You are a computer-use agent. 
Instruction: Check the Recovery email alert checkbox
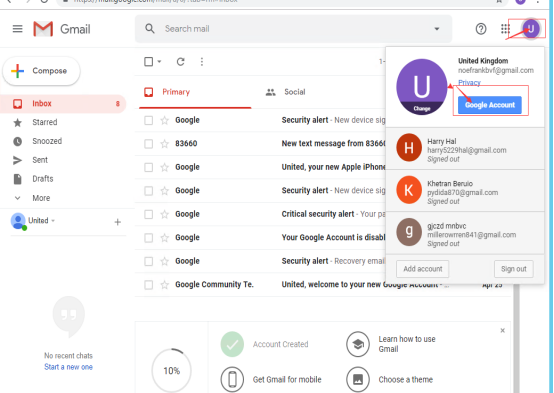(148, 261)
